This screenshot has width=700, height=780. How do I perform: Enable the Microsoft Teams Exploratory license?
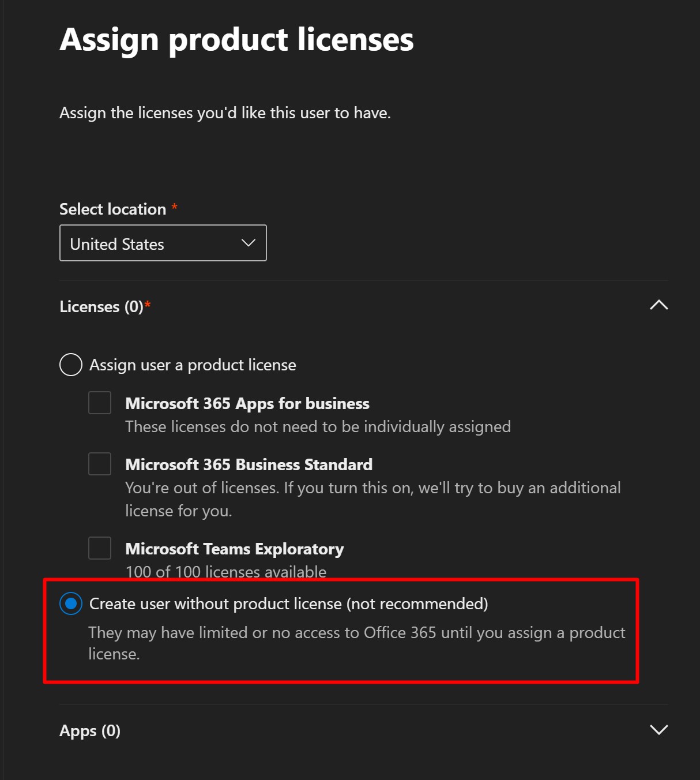[99, 548]
